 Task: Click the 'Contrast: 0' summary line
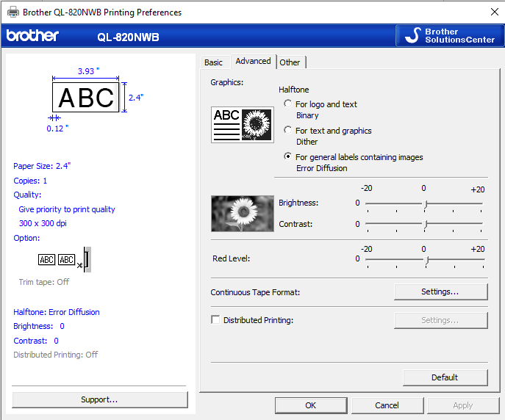[36, 341]
